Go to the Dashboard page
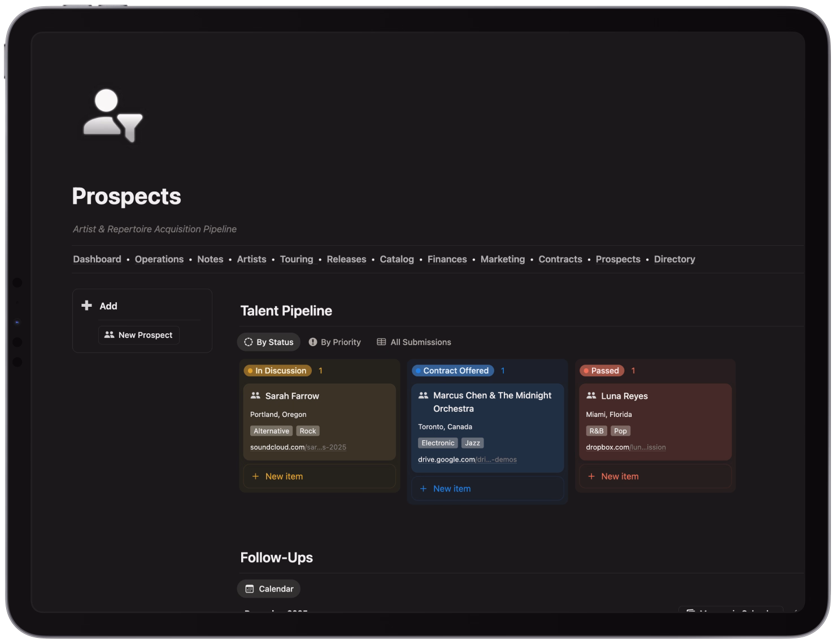 click(x=97, y=259)
